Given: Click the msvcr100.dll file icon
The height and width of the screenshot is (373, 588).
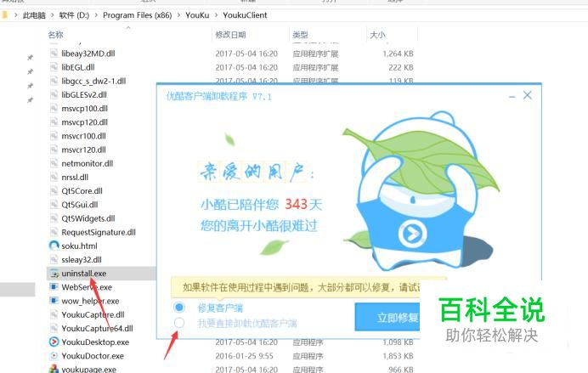Looking at the screenshot, I should tap(54, 136).
